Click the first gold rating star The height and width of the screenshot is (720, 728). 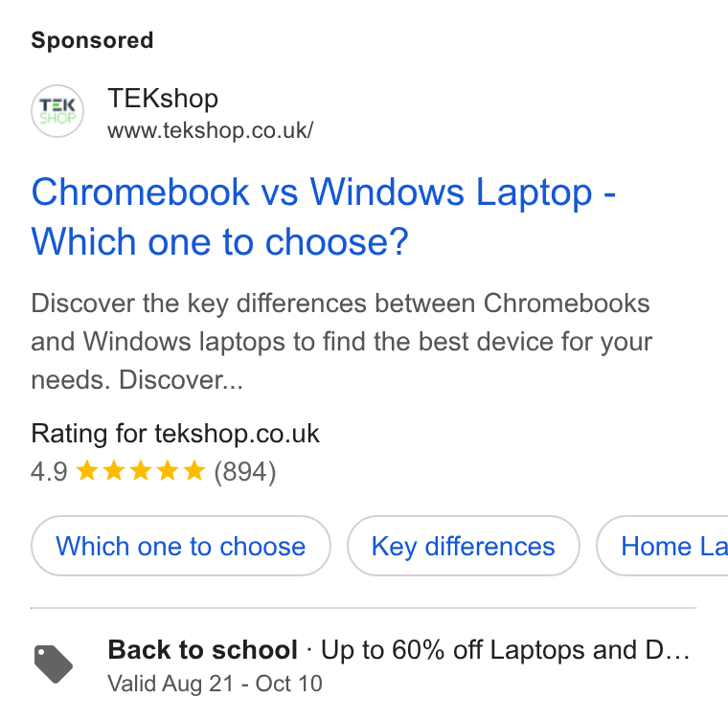point(87,471)
